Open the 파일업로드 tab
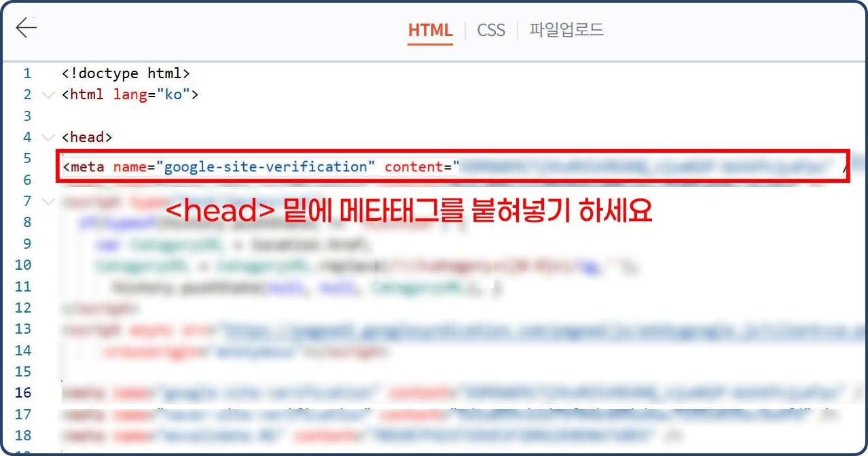 (x=566, y=30)
